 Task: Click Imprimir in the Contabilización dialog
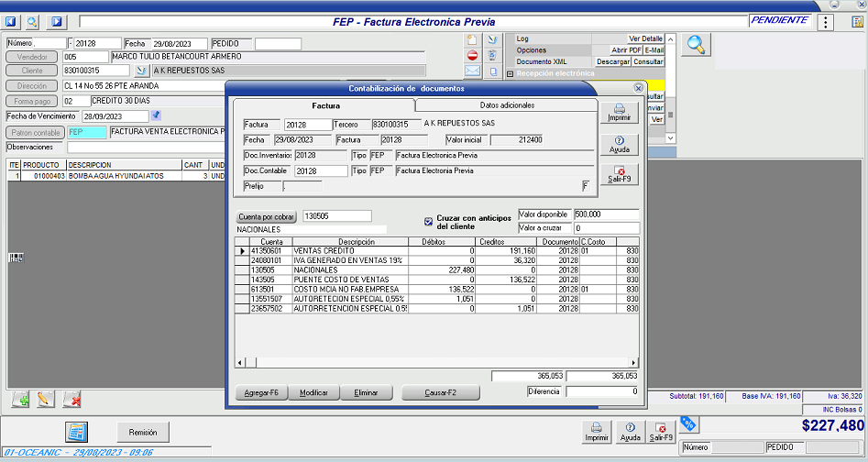(x=619, y=114)
